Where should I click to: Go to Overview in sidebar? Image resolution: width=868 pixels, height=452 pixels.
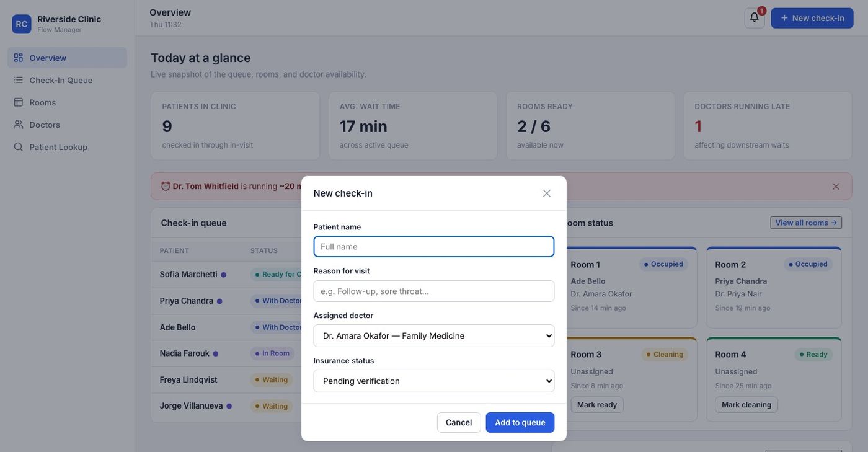[67, 58]
